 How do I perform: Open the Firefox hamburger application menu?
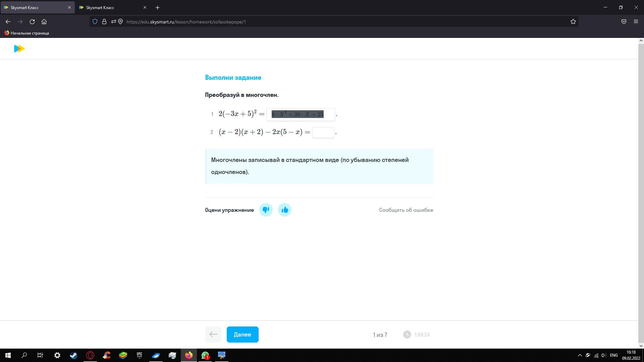pos(636,22)
